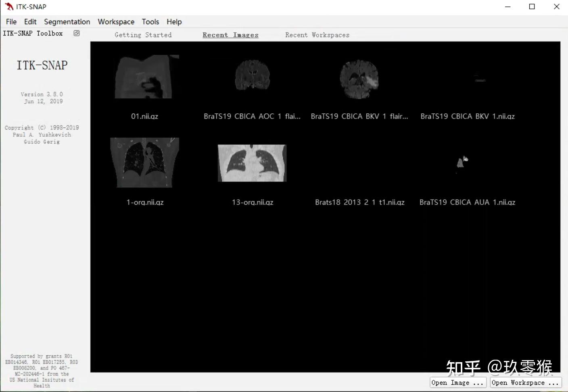
Task: Open the 1-org.nii.gz lung thumbnail
Action: [145, 163]
